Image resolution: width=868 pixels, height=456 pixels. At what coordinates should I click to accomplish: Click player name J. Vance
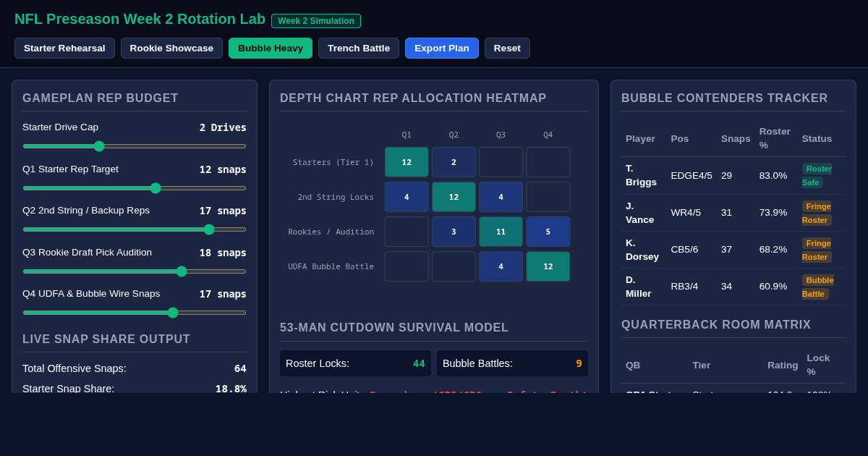click(x=640, y=213)
